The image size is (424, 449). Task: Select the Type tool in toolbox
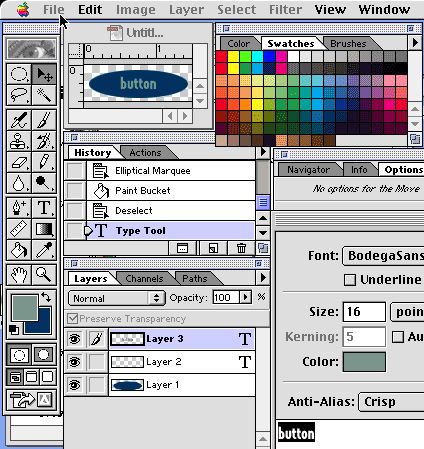click(x=44, y=208)
